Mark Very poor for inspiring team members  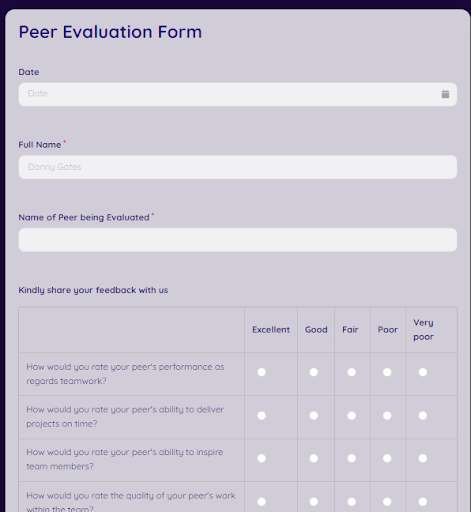[423, 458]
